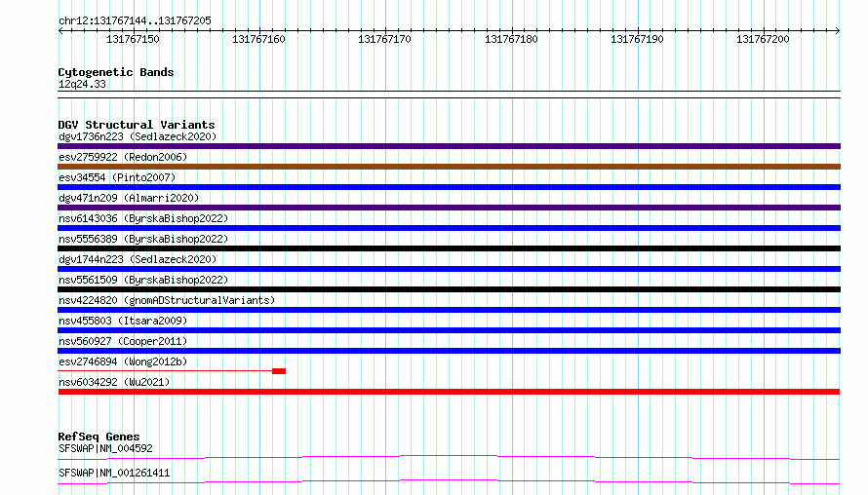Click ruler position 131767180
The width and height of the screenshot is (868, 495).
(511, 39)
